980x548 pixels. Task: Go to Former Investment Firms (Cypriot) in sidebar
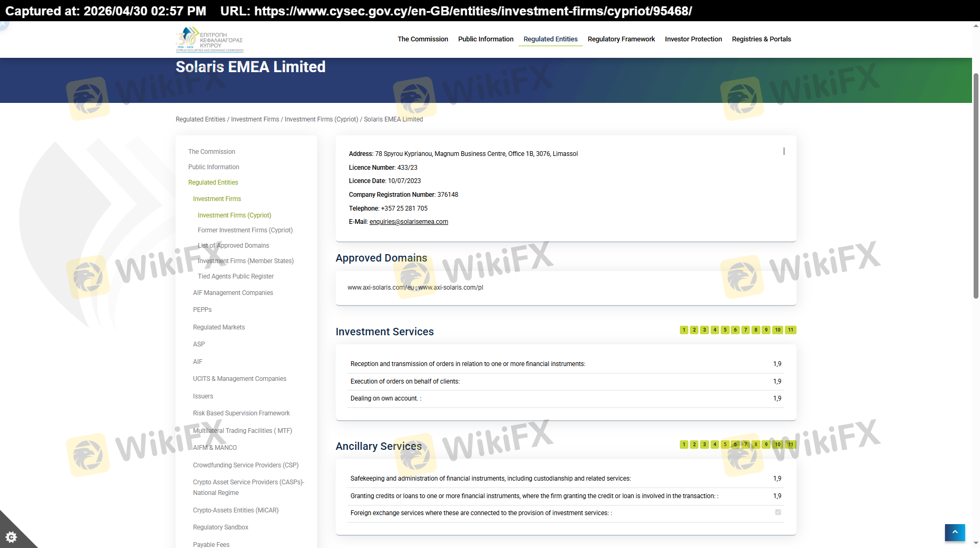click(x=245, y=230)
